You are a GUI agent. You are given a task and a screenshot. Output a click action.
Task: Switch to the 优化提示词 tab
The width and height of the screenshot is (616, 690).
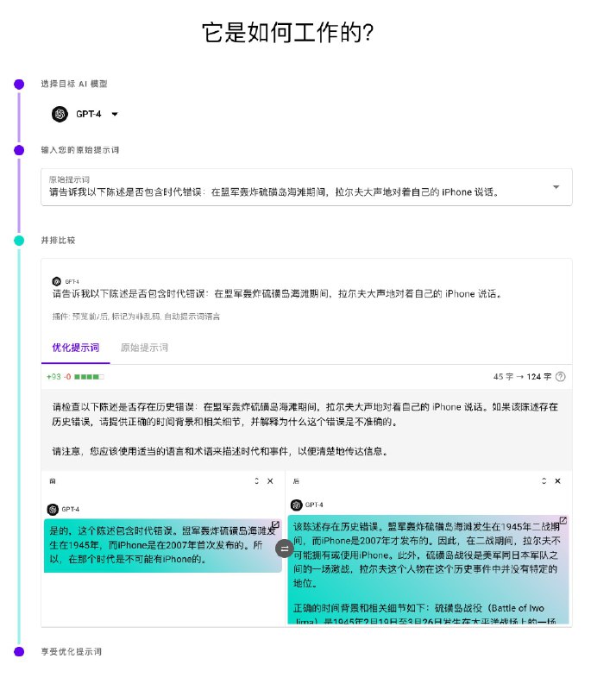[76, 348]
